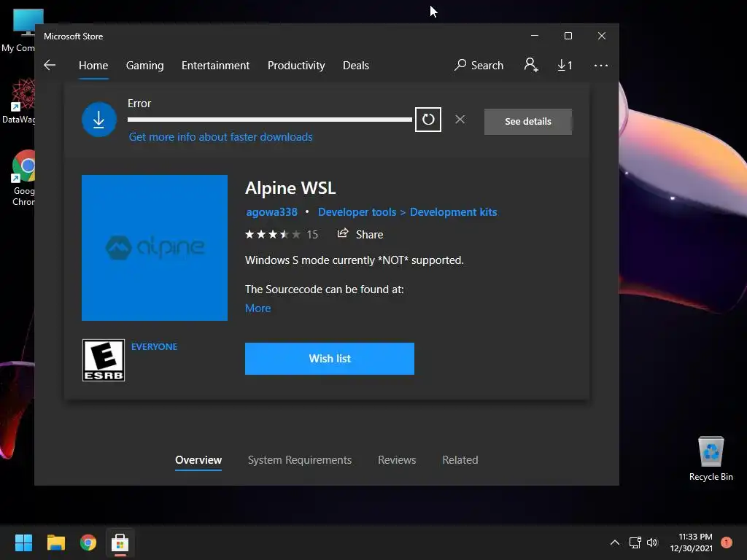Open clock and date flyout

[x=692, y=542]
